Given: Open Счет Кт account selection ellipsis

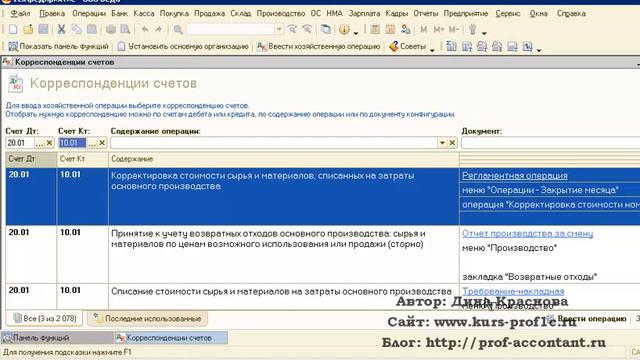Looking at the screenshot, I should tap(92, 143).
